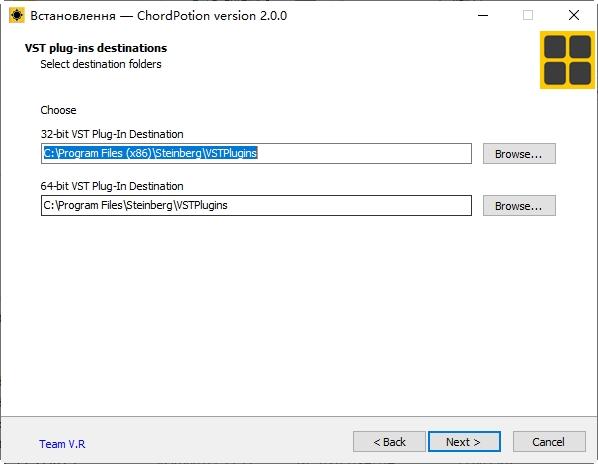This screenshot has height=464, width=598.
Task: Browse for the 64-bit VST plug-in folder
Action: [x=519, y=206]
